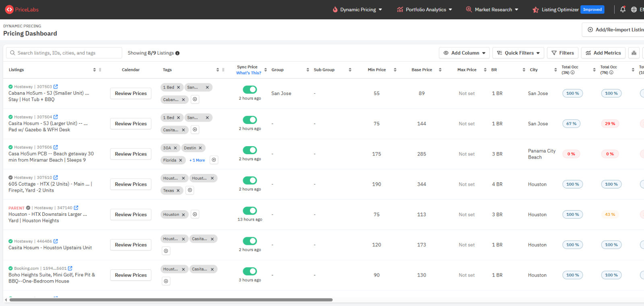Open the notifications bell icon
Viewport: 644px width, 306px height.
tap(623, 9)
